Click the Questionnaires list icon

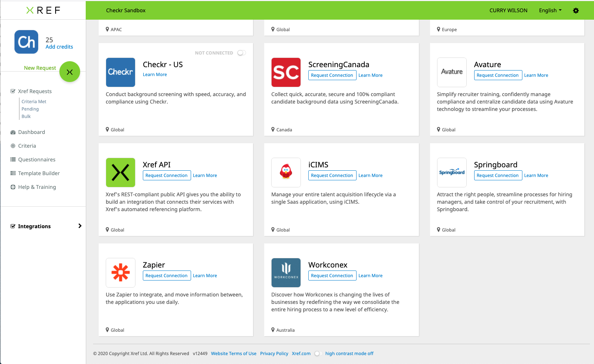(x=13, y=160)
